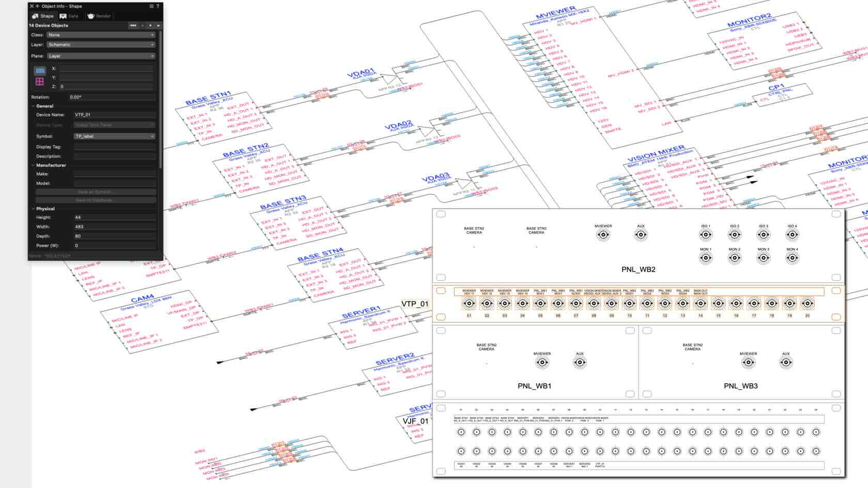The height and width of the screenshot is (488, 868).
Task: Collapse the Physical section
Action: pyautogui.click(x=34, y=209)
